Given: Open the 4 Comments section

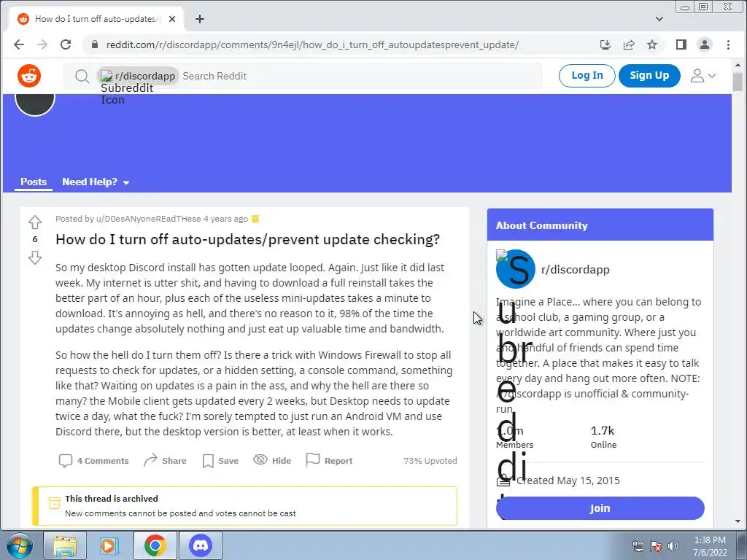Looking at the screenshot, I should 93,461.
